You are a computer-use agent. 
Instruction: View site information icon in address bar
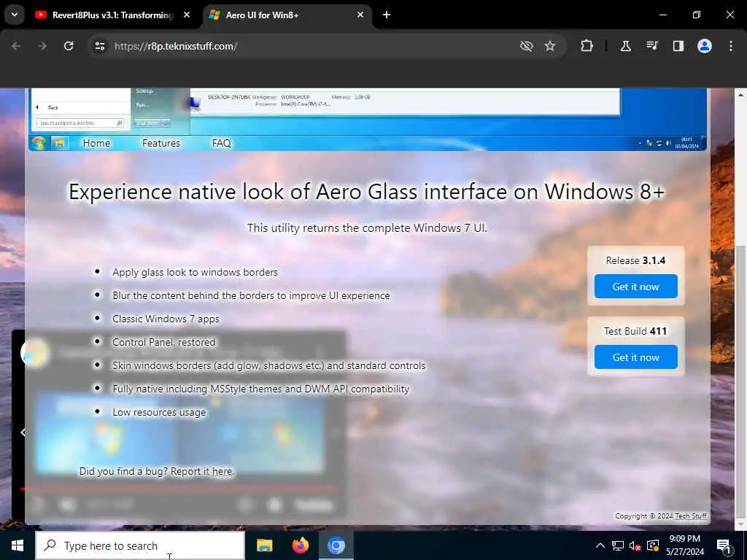(99, 46)
